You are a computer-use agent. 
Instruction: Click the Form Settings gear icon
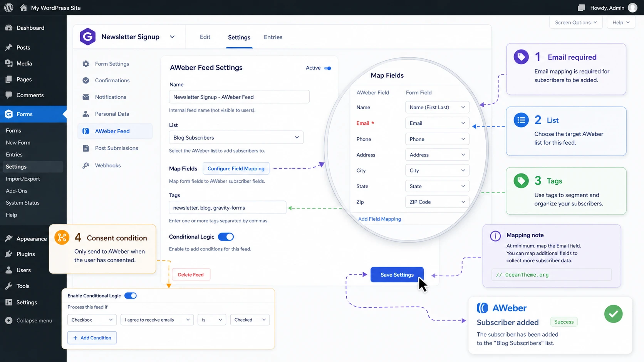click(x=86, y=64)
